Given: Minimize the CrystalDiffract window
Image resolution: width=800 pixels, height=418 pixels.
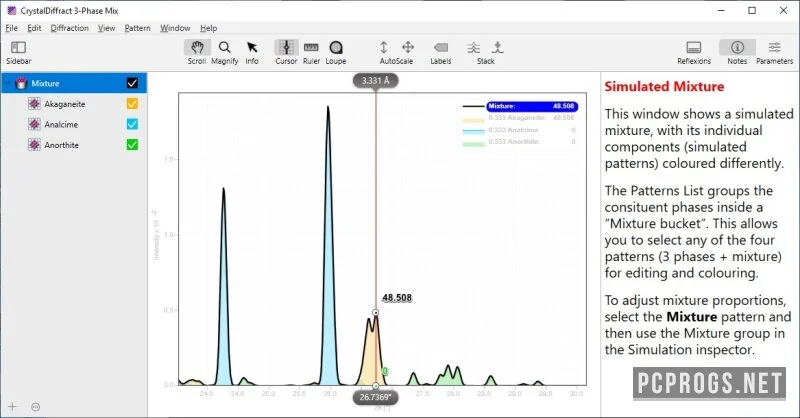Looking at the screenshot, I should [x=721, y=10].
